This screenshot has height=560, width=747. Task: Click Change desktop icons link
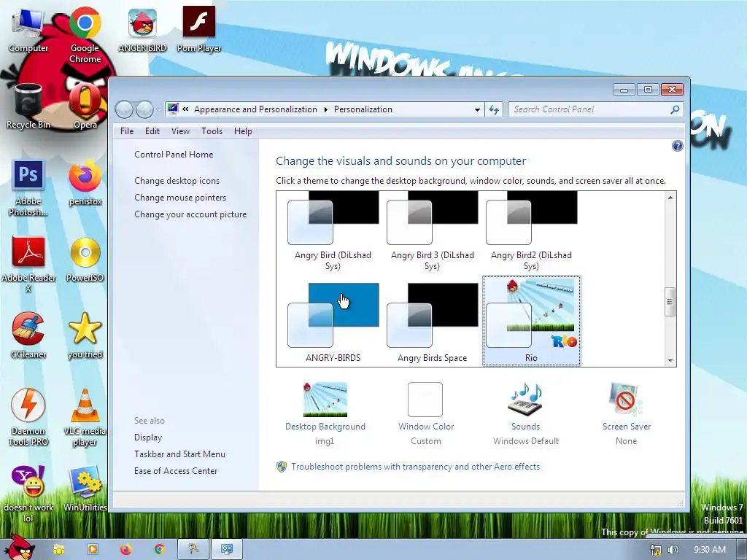point(177,181)
